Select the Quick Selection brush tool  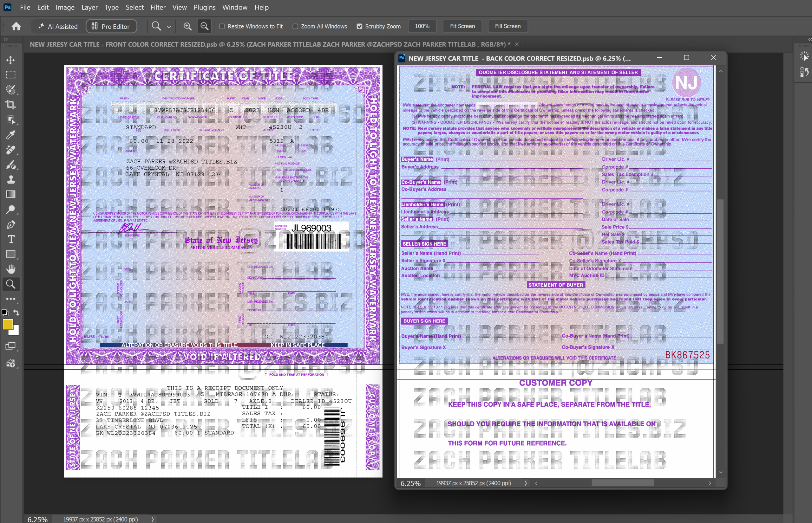click(x=10, y=90)
